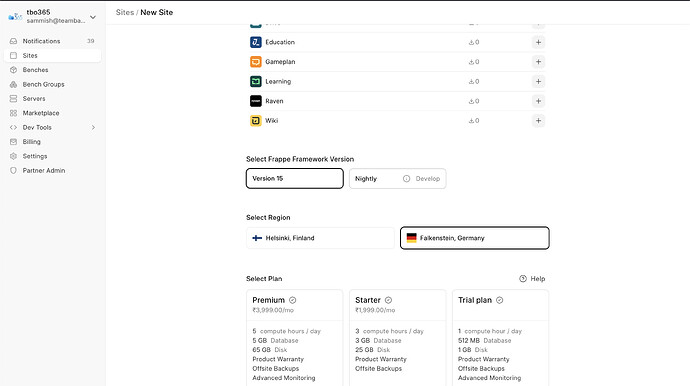690x386 pixels.
Task: Open Notifications in the sidebar
Action: (52, 41)
